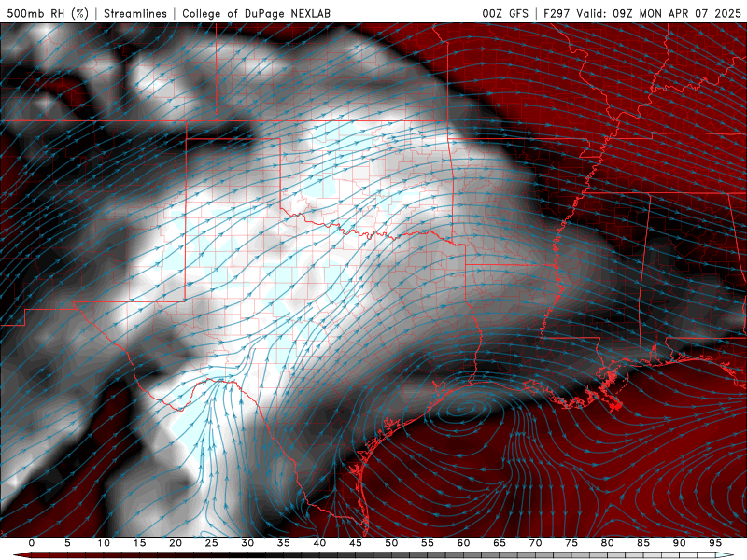Click the "0" value on the RH scale
The height and width of the screenshot is (560, 747).
pos(32,543)
